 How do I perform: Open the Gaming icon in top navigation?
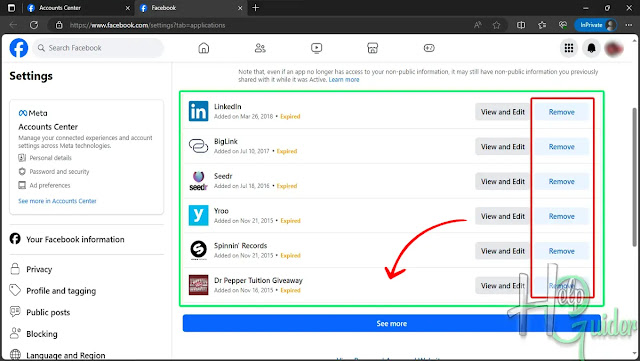tap(429, 48)
